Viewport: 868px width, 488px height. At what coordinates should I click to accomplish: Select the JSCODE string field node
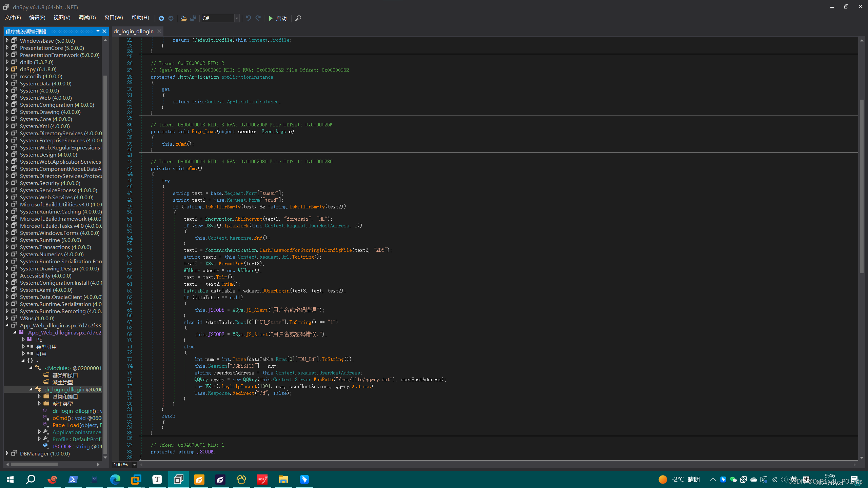(77, 446)
